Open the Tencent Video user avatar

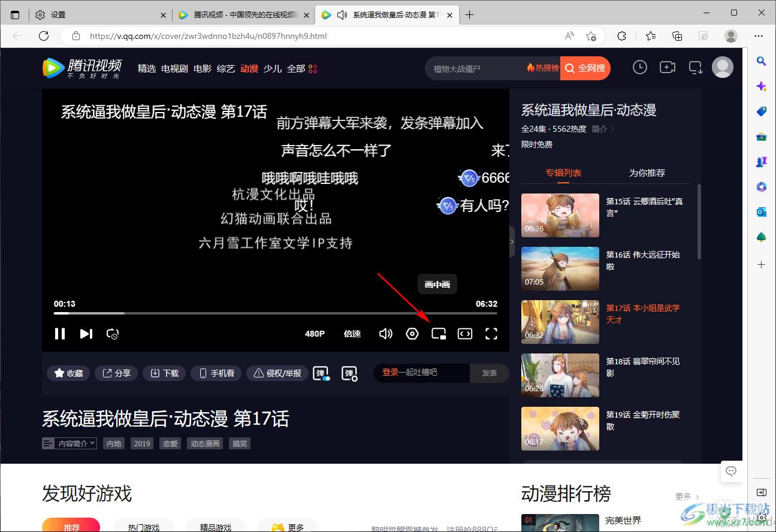point(723,67)
